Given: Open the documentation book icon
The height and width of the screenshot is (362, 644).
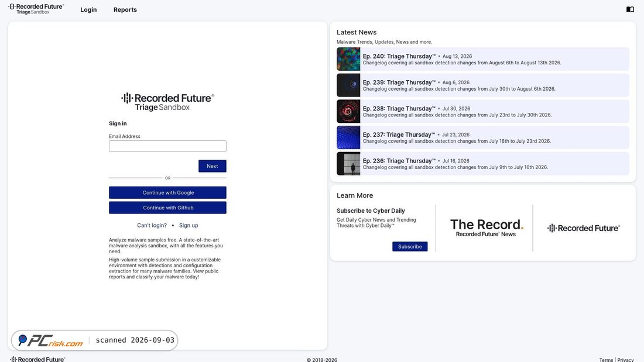Looking at the screenshot, I should [630, 9].
